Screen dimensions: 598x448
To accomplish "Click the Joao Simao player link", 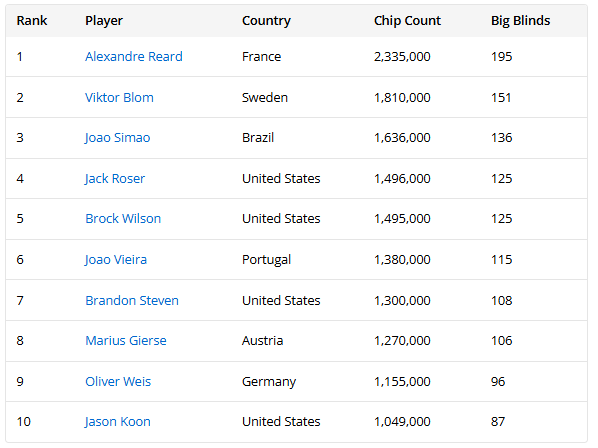I will point(117,138).
